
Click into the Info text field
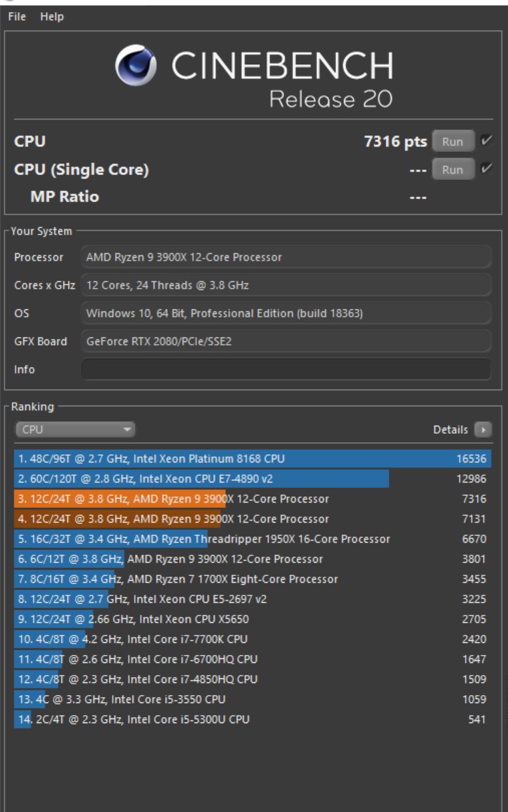pyautogui.click(x=286, y=370)
